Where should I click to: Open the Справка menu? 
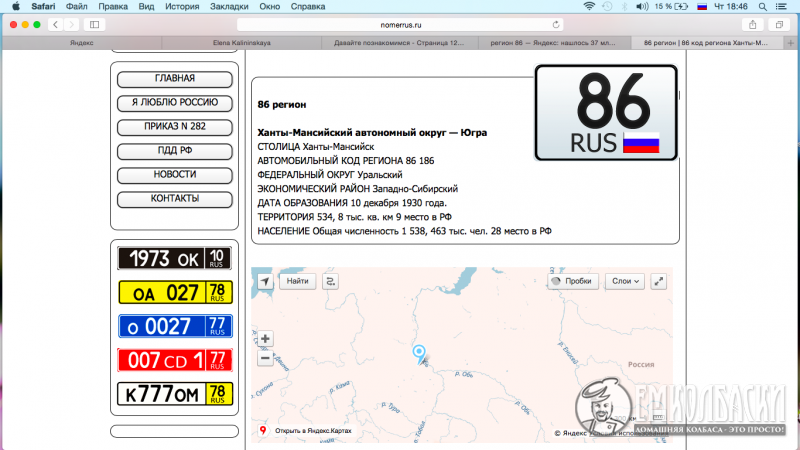(308, 7)
